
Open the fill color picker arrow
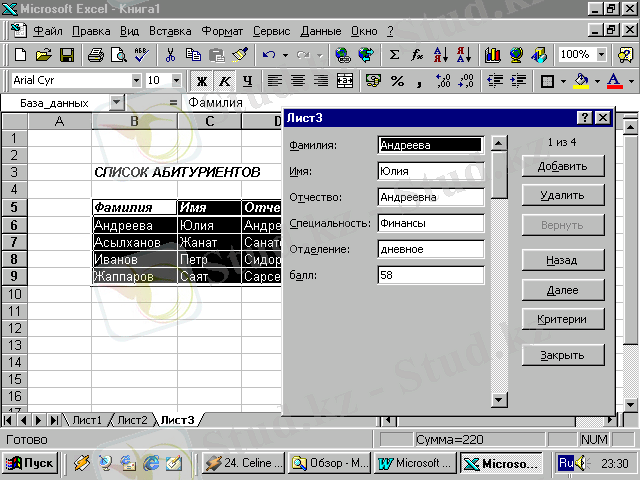point(597,80)
